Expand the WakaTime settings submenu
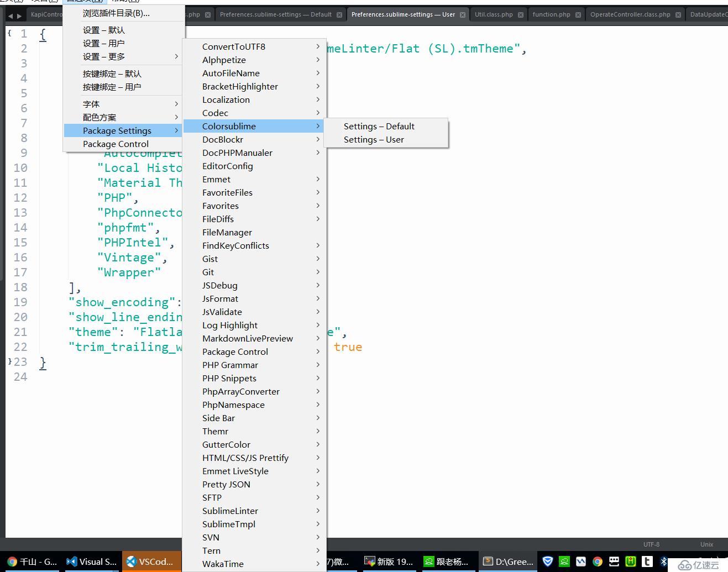The width and height of the screenshot is (728, 572). [254, 564]
